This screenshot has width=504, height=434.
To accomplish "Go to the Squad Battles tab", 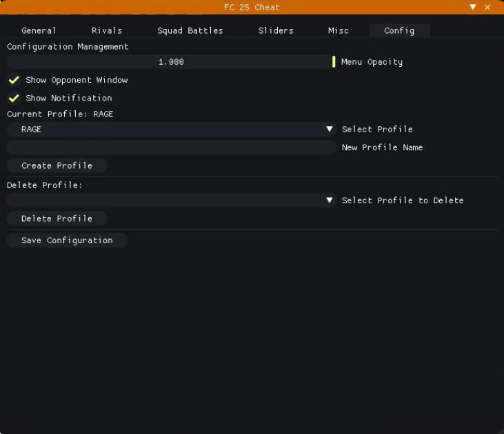I will click(190, 31).
